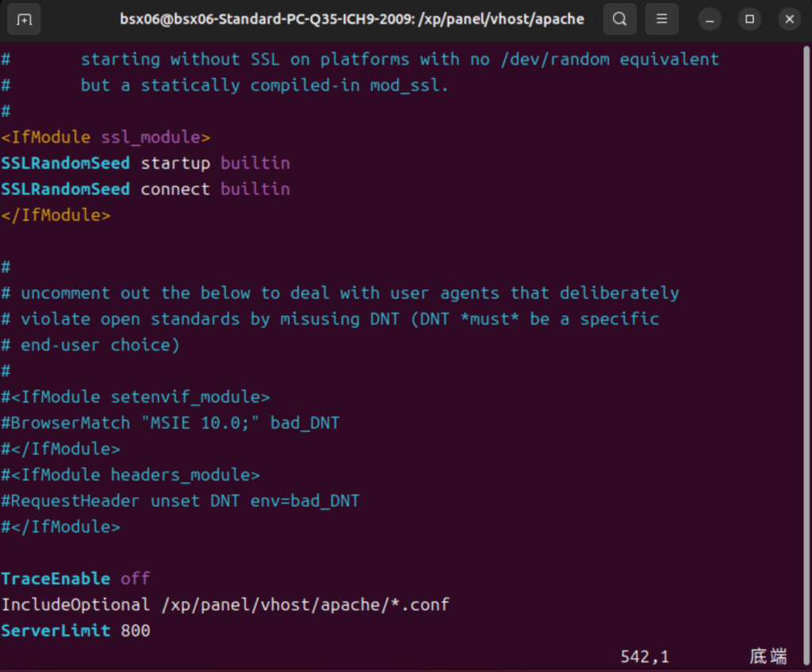Click SSLRandomSeed connect builtin line
The height and width of the screenshot is (672, 812).
[x=146, y=189]
